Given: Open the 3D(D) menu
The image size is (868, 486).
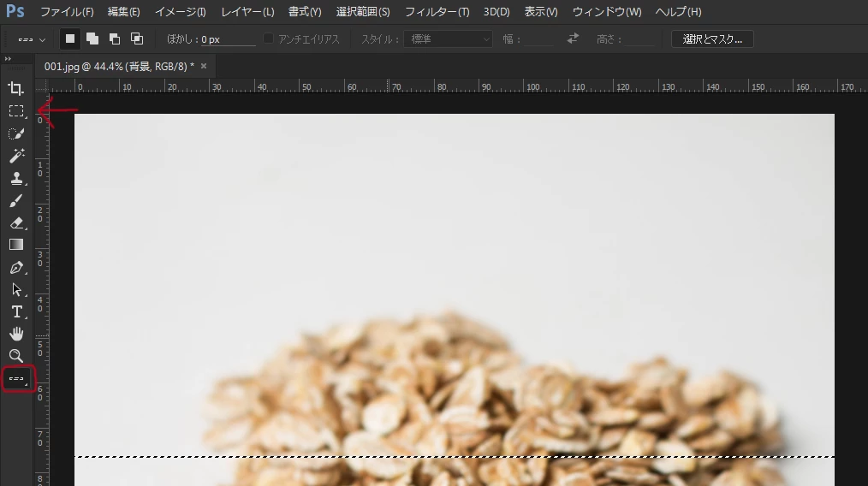Looking at the screenshot, I should tap(496, 12).
